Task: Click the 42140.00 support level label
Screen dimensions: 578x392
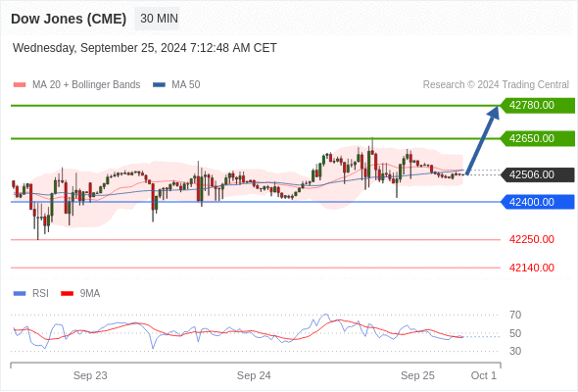Action: [532, 268]
